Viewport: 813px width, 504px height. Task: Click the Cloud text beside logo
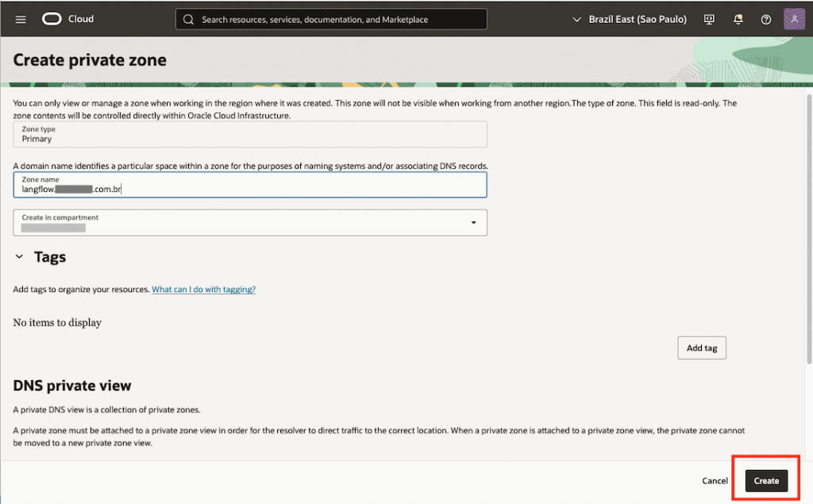[x=81, y=19]
